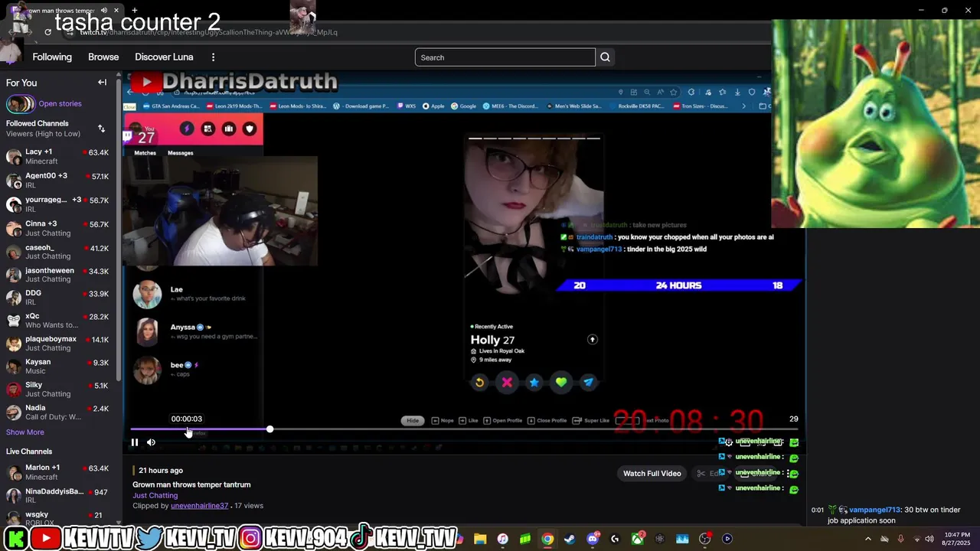The image size is (980, 551).
Task: Open Lacy's Minecraft channel
Action: pos(57,156)
